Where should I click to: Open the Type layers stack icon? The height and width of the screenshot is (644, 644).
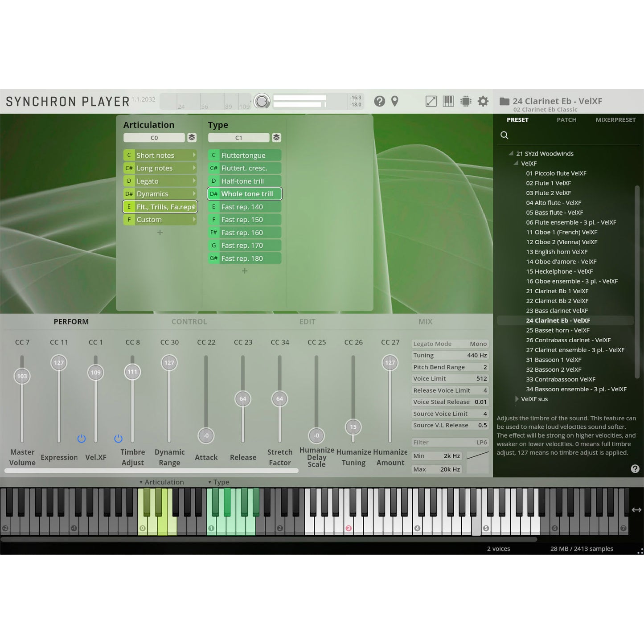click(x=276, y=138)
